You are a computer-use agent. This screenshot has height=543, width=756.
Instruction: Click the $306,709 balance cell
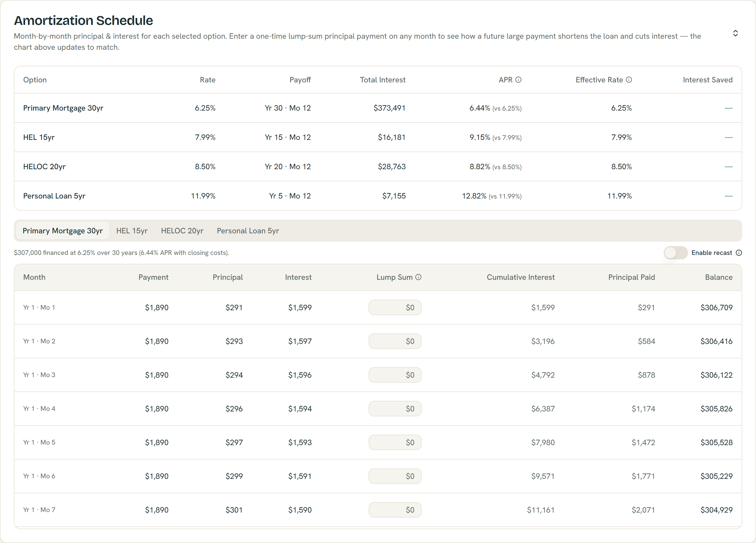(716, 307)
